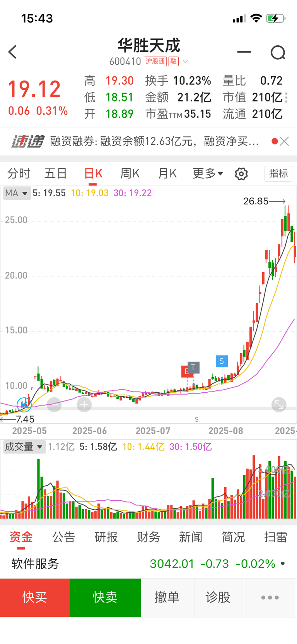This screenshot has width=297, height=644.
Task: Zoom out chart with minus circle
Action: coord(54,405)
